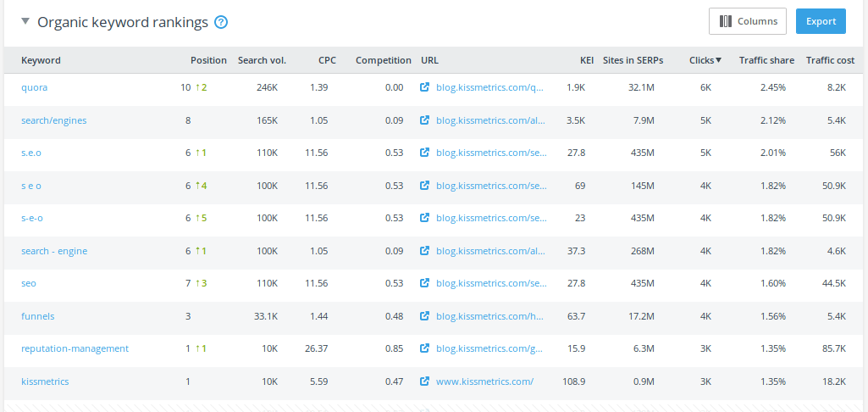The image size is (868, 412).
Task: Select the funnels keyword link
Action: pos(37,316)
